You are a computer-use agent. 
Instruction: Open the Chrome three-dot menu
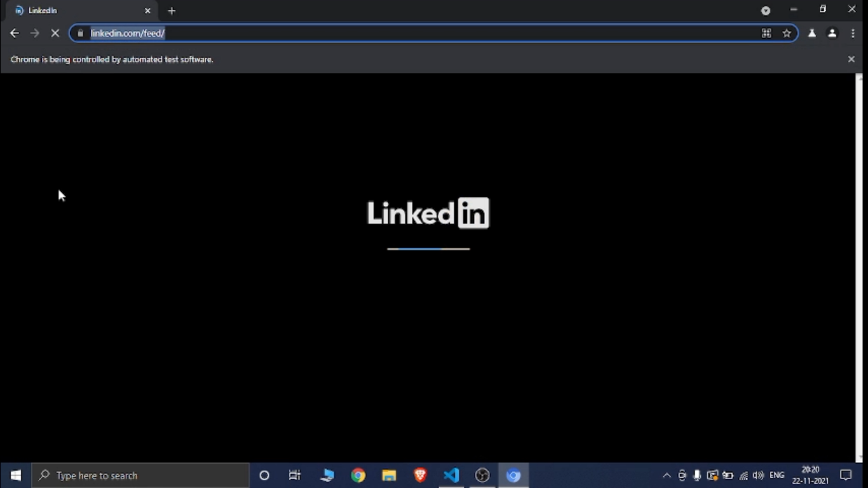(853, 33)
